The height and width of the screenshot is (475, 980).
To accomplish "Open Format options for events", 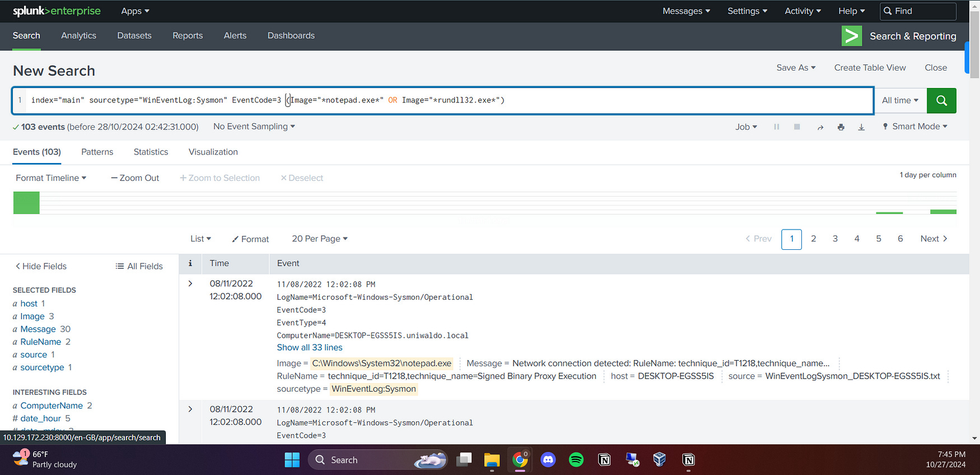I will tap(250, 239).
